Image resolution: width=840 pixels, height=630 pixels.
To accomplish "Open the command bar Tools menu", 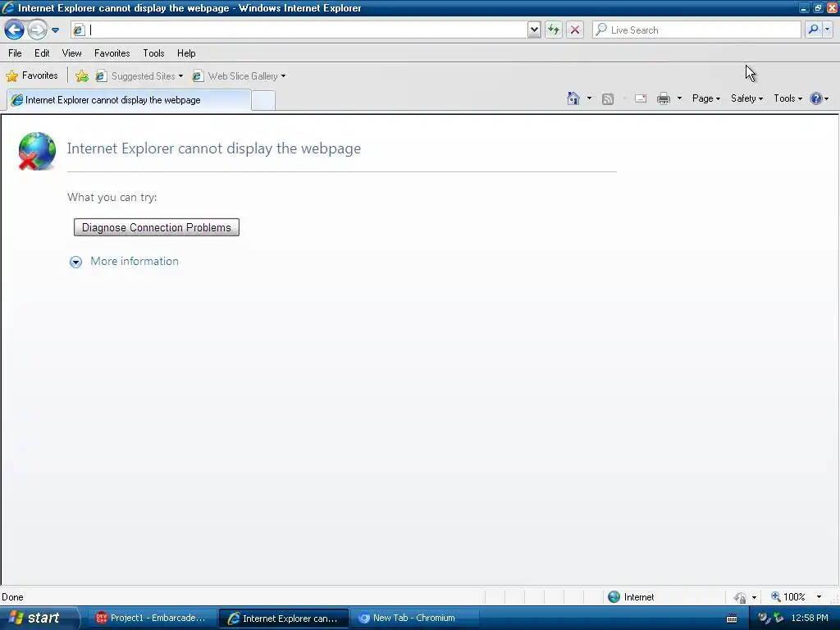I will pos(787,98).
